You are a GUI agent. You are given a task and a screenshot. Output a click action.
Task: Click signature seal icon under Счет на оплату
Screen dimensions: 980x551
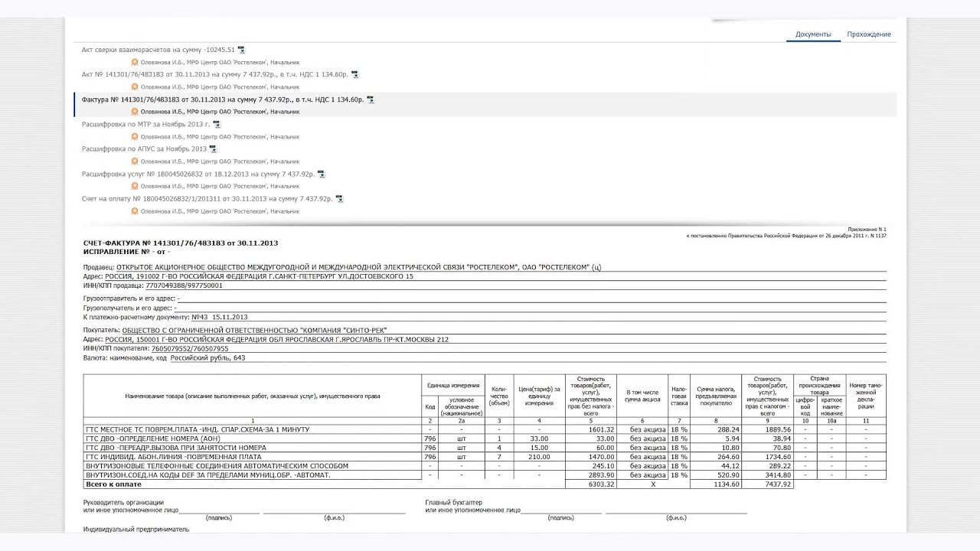click(135, 211)
